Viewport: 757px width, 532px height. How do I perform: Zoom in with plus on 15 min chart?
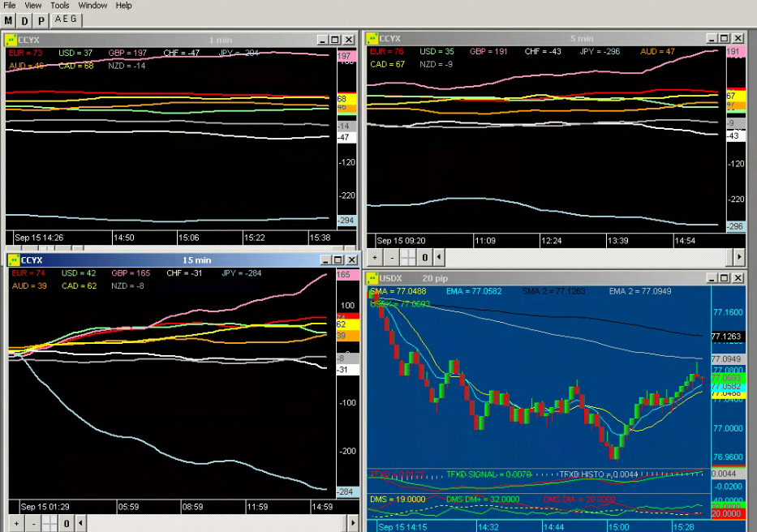coord(16,523)
